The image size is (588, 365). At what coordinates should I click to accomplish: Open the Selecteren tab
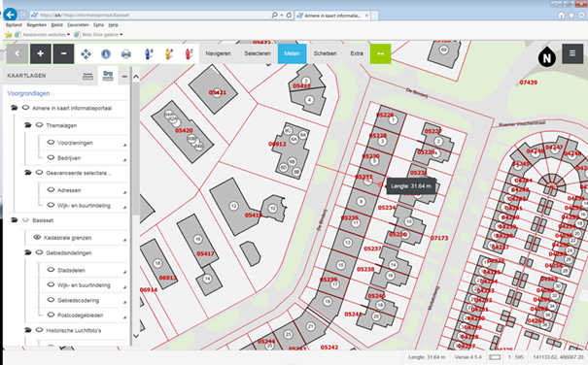258,53
